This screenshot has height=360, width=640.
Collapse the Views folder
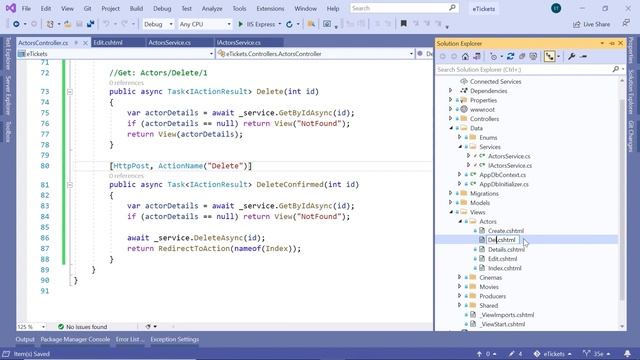tap(451, 212)
